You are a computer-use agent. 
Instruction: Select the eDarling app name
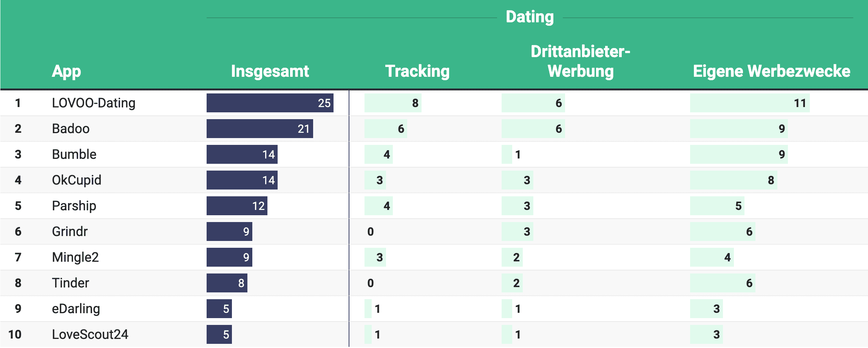(76, 309)
